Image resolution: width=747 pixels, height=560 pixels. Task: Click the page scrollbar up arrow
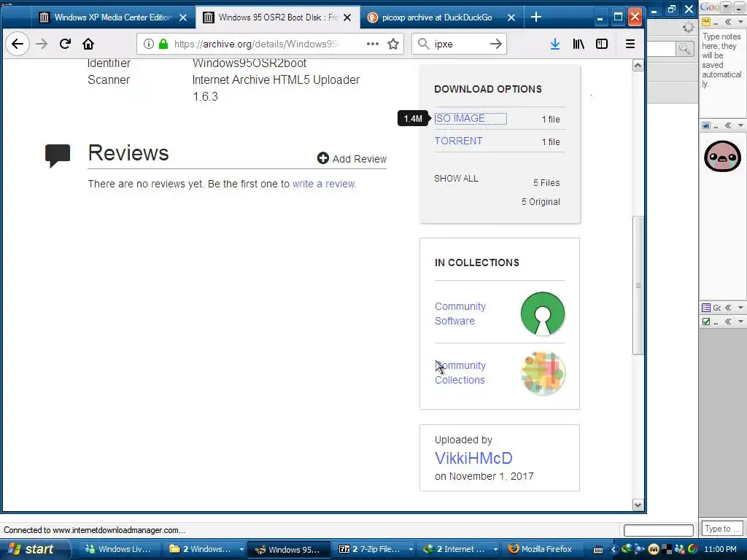[x=638, y=66]
